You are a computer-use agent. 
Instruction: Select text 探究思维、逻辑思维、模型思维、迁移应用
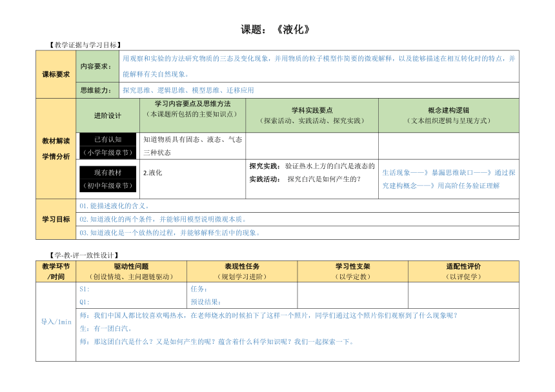pyautogui.click(x=188, y=90)
